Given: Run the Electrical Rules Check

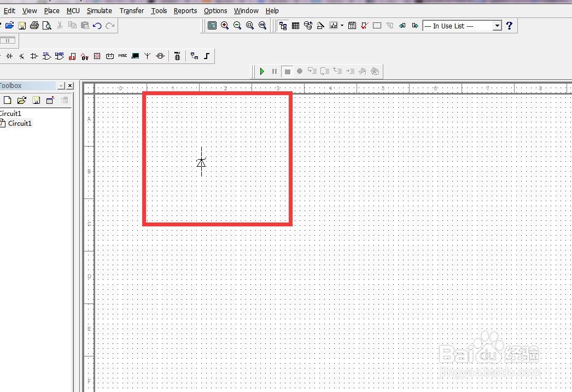Looking at the screenshot, I should click(364, 26).
